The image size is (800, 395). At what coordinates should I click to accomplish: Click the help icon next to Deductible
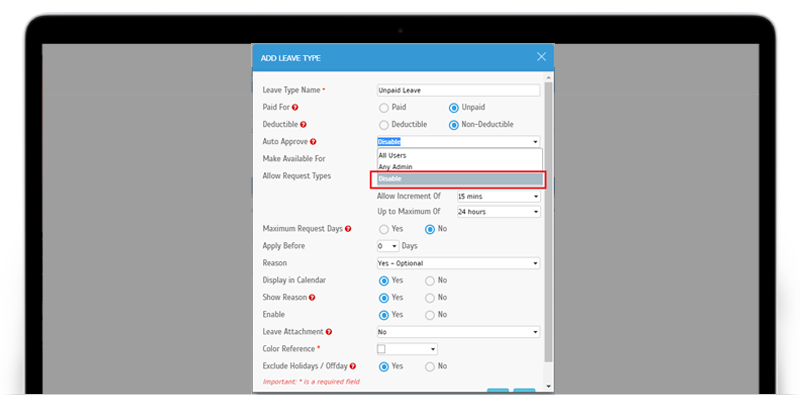click(303, 125)
